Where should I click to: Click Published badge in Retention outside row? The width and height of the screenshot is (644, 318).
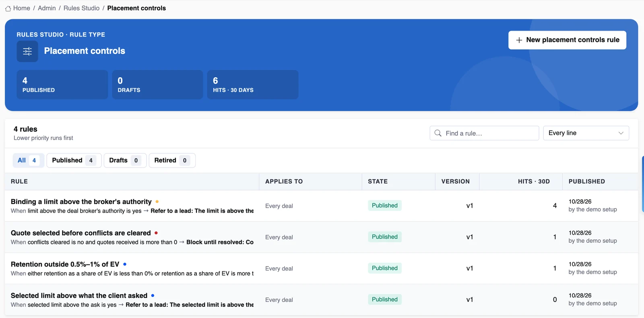385,268
